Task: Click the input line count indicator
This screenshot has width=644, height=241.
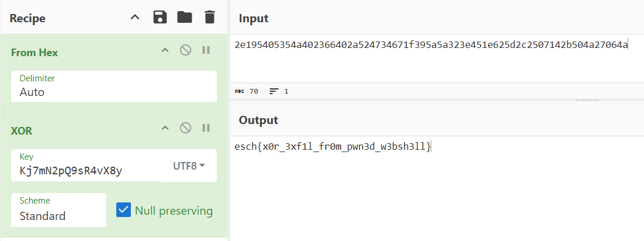Action: click(x=279, y=91)
